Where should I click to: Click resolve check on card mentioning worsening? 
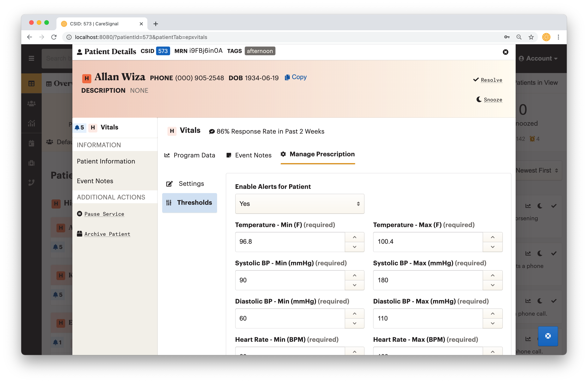coord(554,206)
